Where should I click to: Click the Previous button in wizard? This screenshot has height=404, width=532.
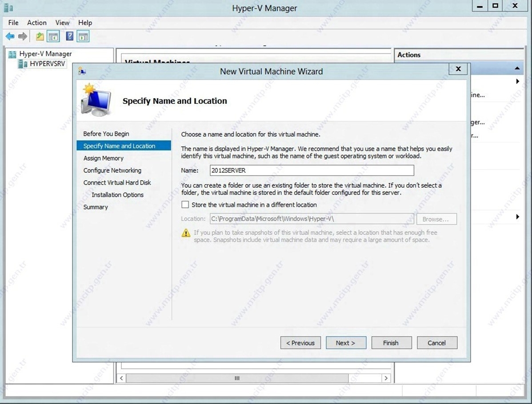[300, 343]
